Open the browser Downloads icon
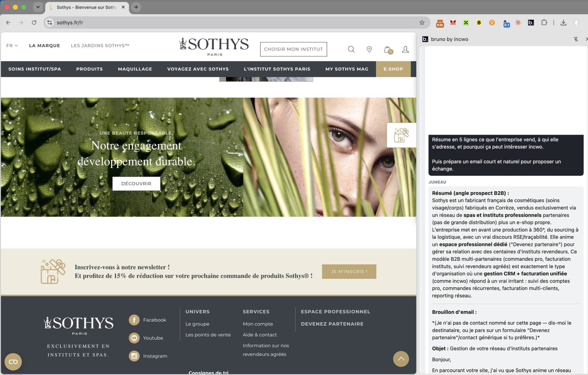 (x=563, y=23)
